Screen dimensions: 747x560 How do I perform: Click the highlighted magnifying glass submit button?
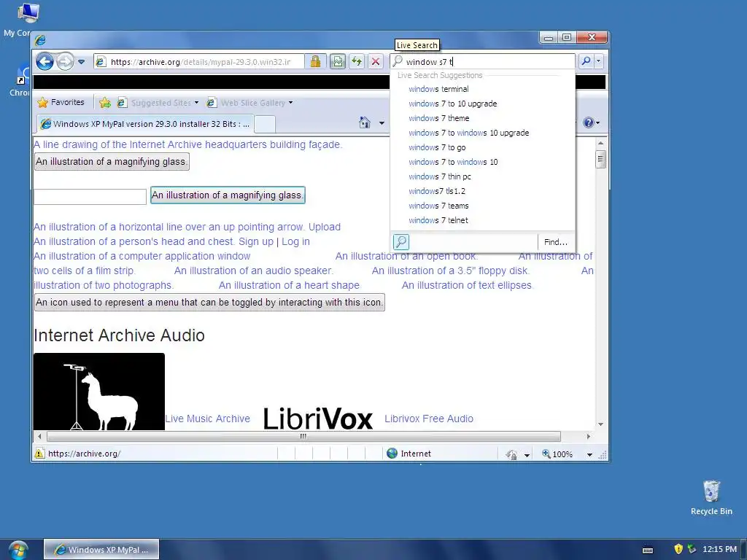point(228,195)
